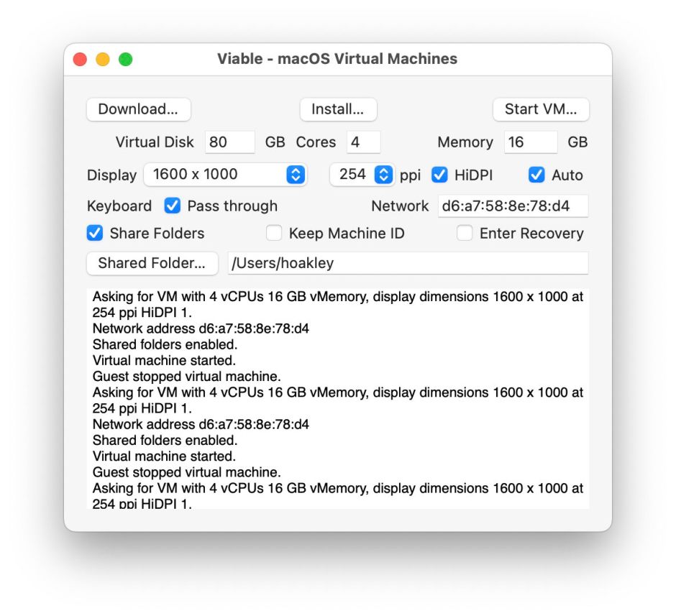676x616 pixels.
Task: Minimize the window with yellow button
Action: click(x=103, y=60)
